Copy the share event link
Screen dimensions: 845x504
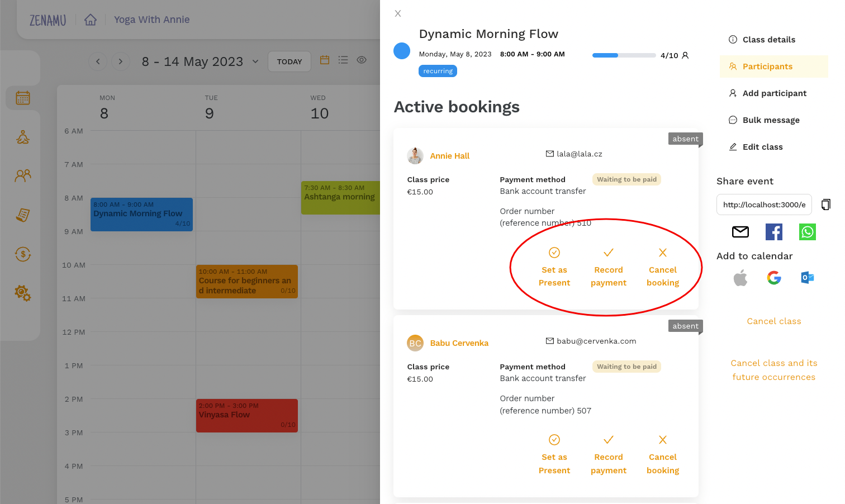point(826,205)
